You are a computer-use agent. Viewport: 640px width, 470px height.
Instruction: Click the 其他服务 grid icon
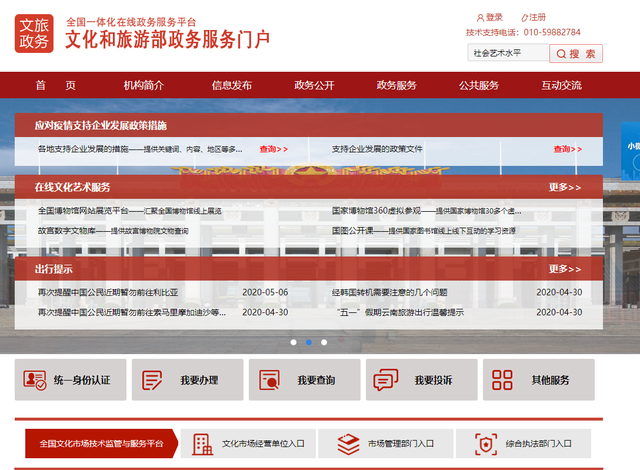point(503,380)
